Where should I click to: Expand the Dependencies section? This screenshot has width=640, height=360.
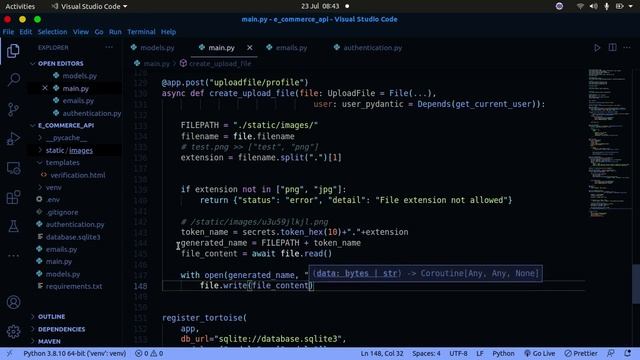tap(61, 329)
